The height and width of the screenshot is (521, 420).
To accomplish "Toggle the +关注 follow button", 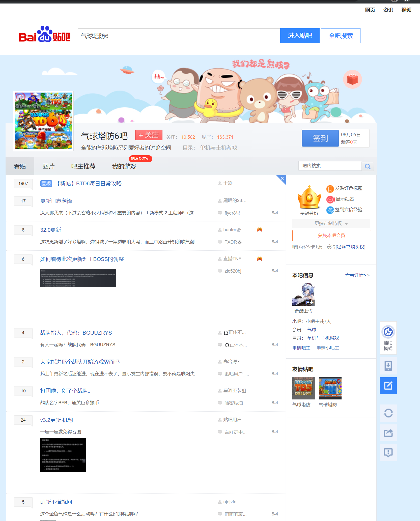I will point(149,135).
